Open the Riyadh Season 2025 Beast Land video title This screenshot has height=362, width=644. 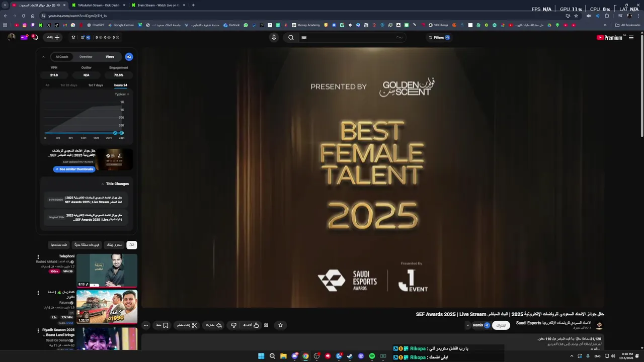tap(58, 332)
